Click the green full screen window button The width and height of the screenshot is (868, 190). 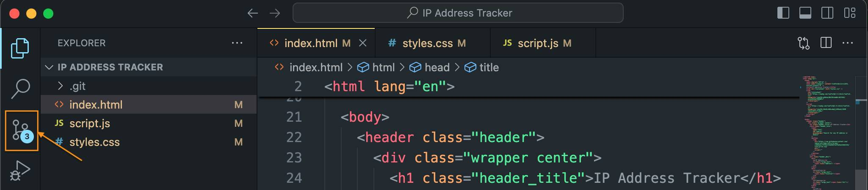(x=48, y=14)
